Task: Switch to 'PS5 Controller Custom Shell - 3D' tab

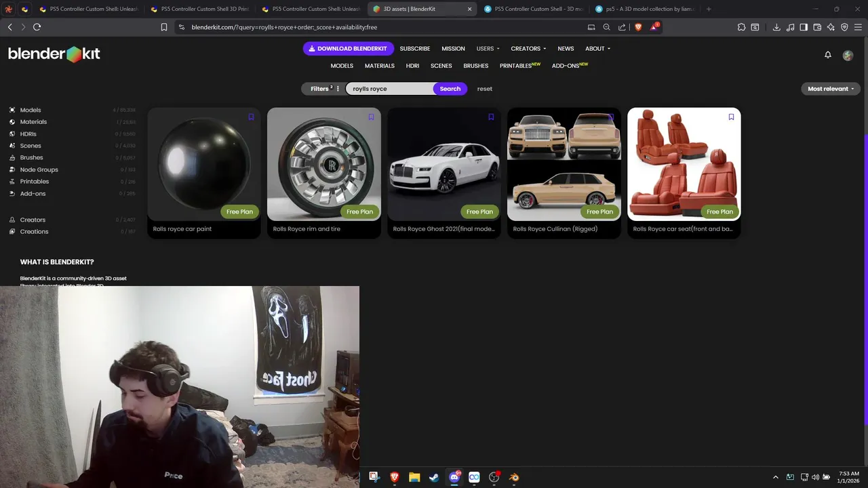Action: coord(532,9)
